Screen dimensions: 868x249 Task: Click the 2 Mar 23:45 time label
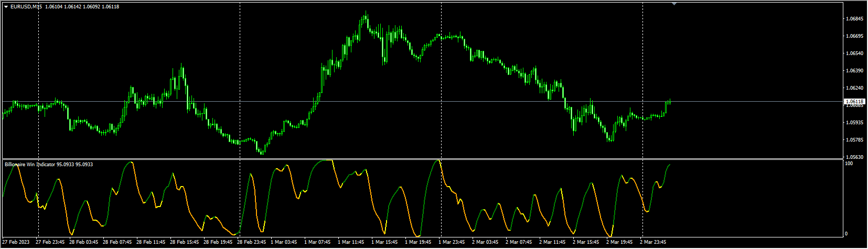653,242
